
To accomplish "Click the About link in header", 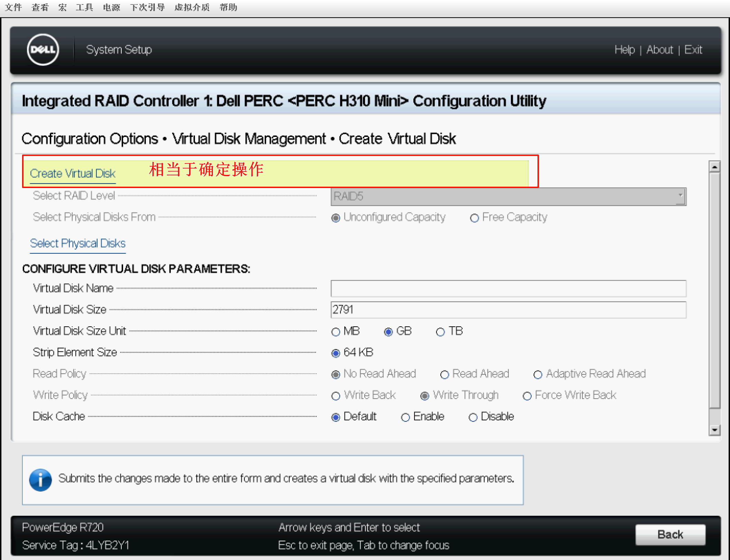I will coord(660,50).
